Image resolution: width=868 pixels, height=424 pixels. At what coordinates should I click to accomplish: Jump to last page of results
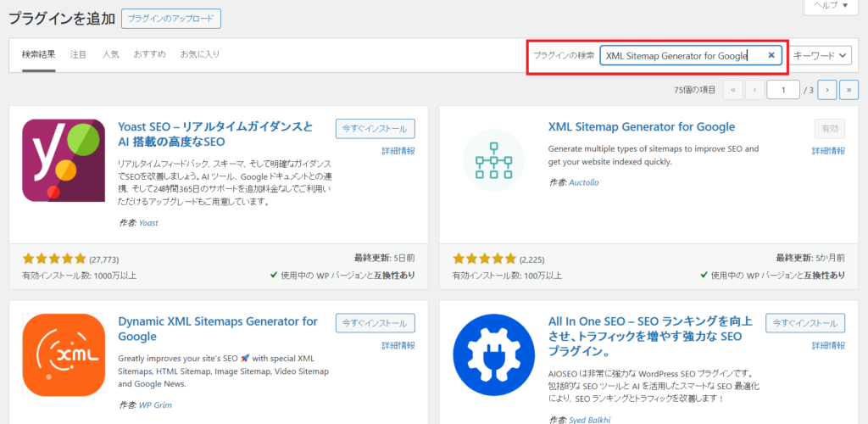pos(849,89)
